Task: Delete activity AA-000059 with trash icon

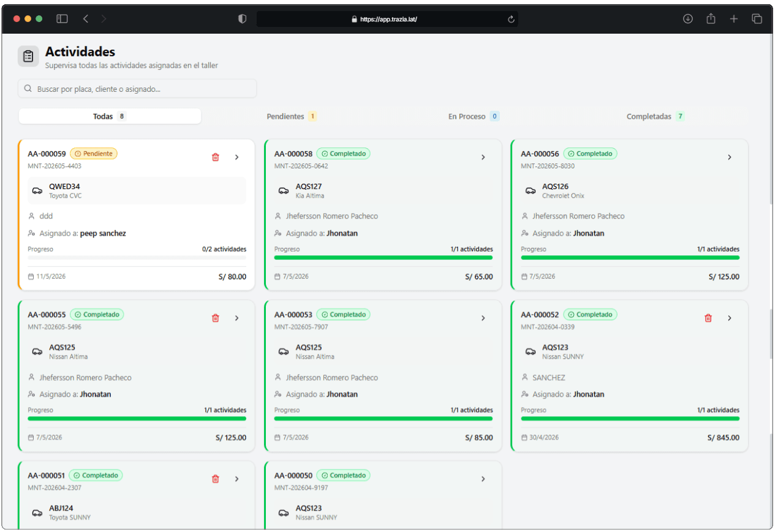Action: pyautogui.click(x=215, y=157)
